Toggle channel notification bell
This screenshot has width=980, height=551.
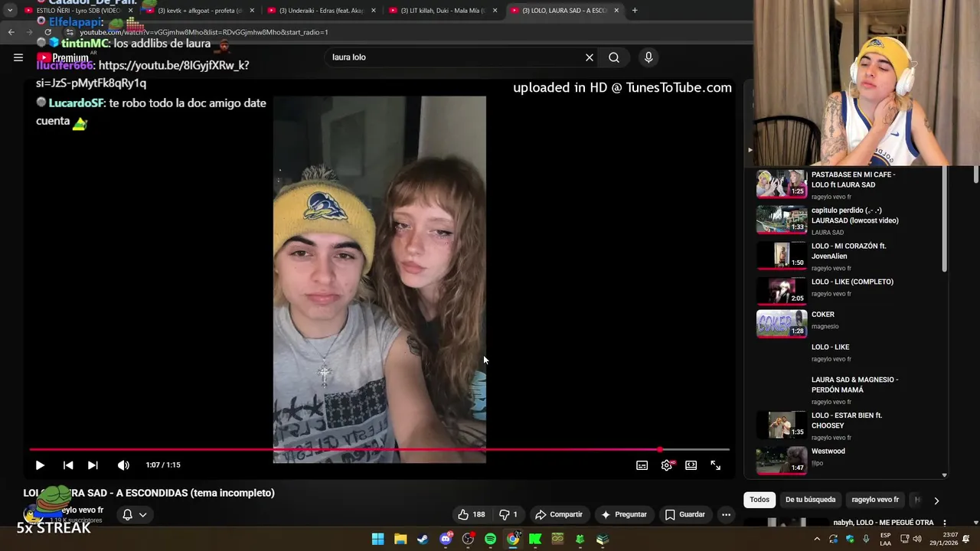pyautogui.click(x=128, y=515)
